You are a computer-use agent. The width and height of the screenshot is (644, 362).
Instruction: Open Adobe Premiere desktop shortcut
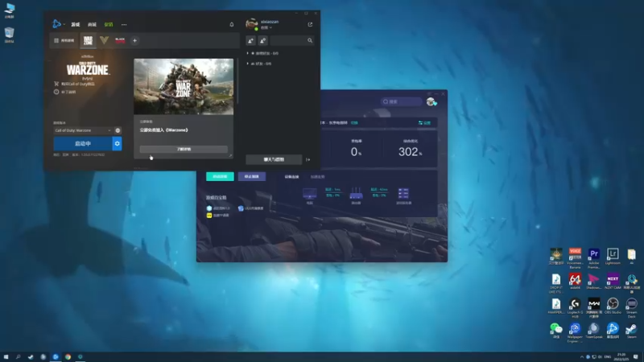[x=594, y=257]
